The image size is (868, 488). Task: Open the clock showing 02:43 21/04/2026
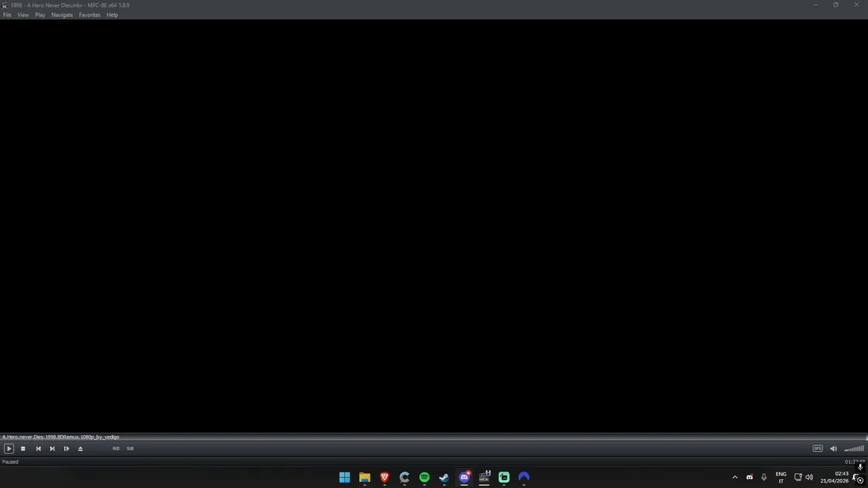point(835,477)
